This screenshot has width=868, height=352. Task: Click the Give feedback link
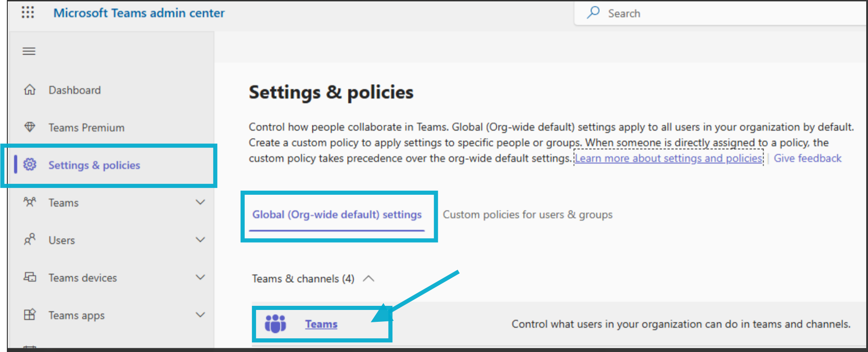click(x=807, y=158)
